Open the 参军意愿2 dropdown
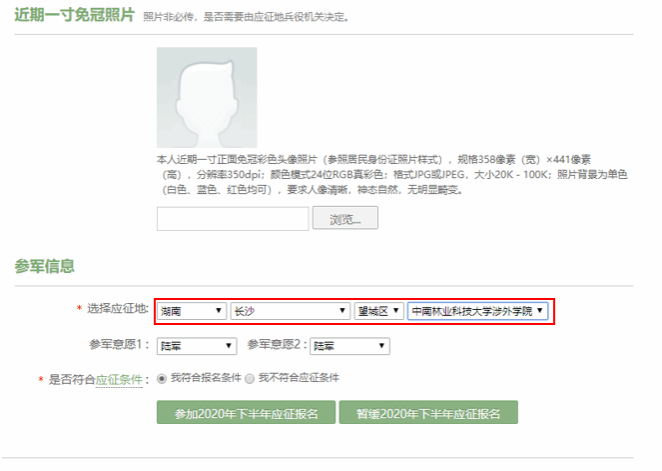Viewport: 662px width, 471px height. [x=349, y=346]
